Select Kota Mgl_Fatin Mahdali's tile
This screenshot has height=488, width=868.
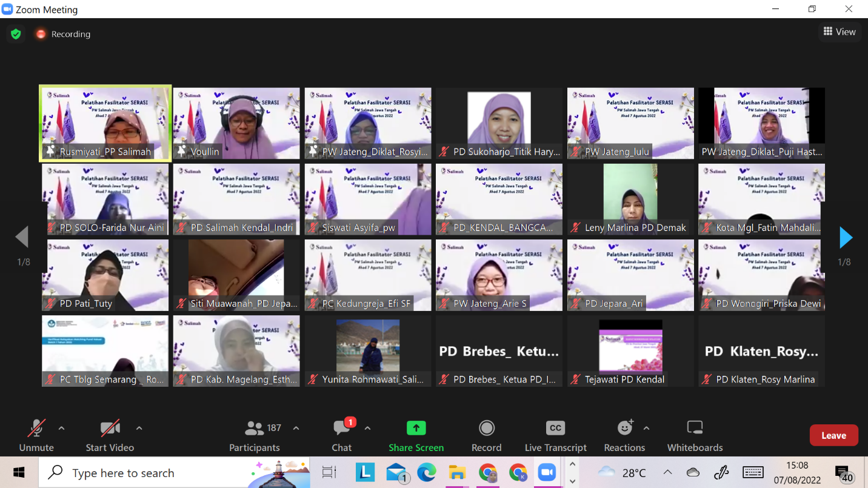tap(762, 199)
